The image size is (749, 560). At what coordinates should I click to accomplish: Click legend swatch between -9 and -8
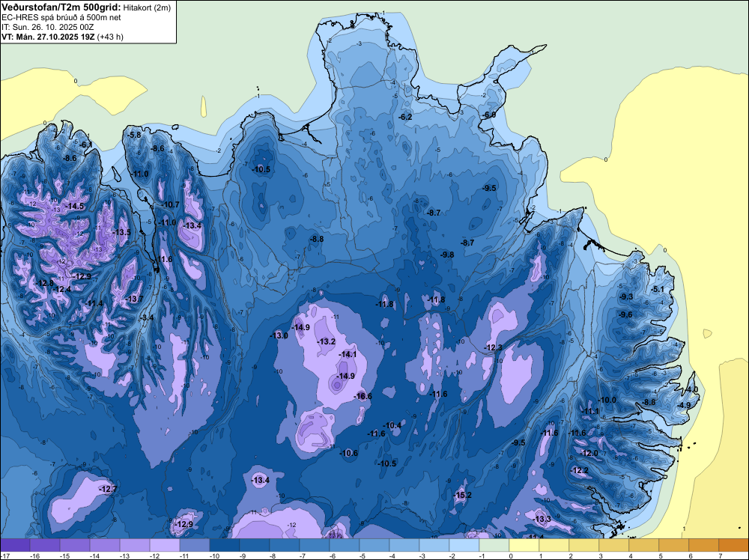pos(255,545)
